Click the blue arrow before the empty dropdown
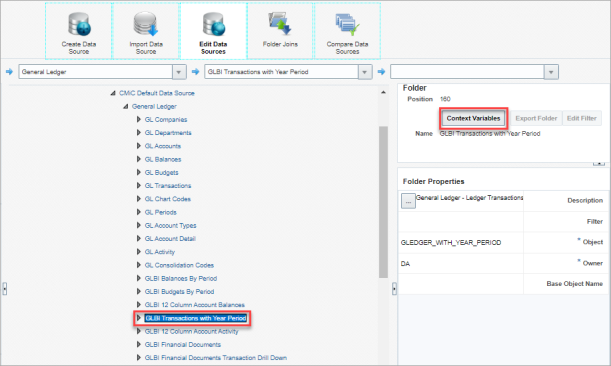611x366 pixels. click(x=381, y=72)
